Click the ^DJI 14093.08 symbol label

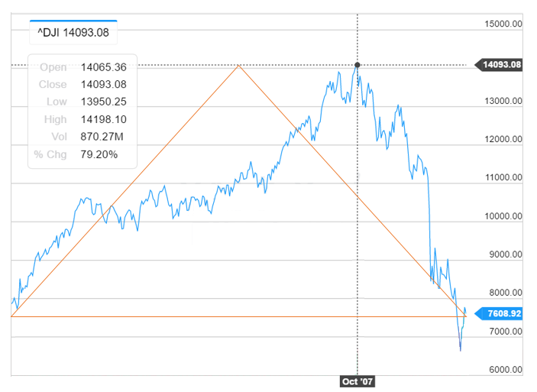pyautogui.click(x=73, y=33)
